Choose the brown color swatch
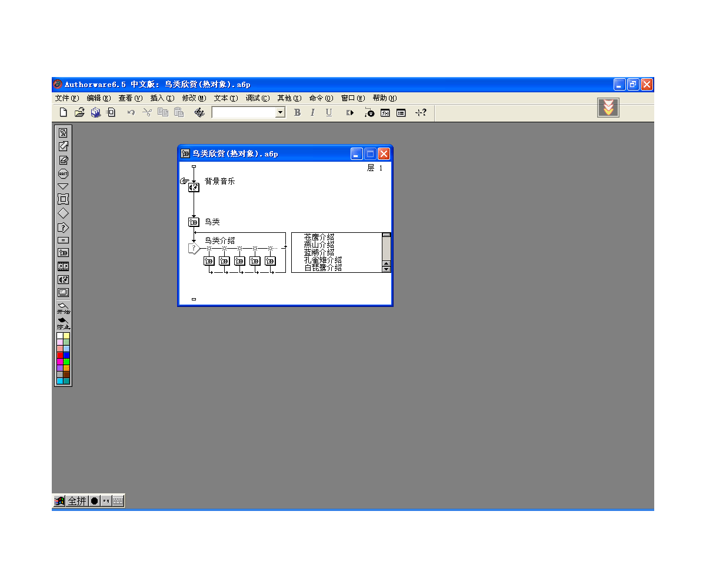Screen dimensions: 706x588 [x=66, y=374]
